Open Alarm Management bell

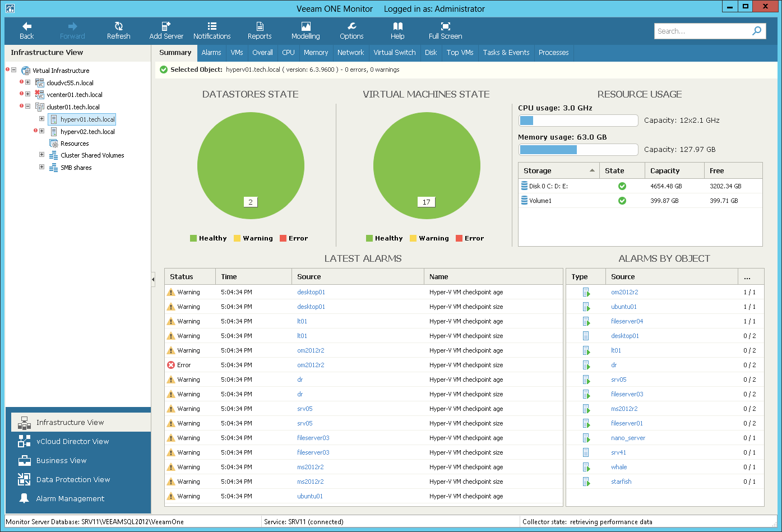point(24,498)
